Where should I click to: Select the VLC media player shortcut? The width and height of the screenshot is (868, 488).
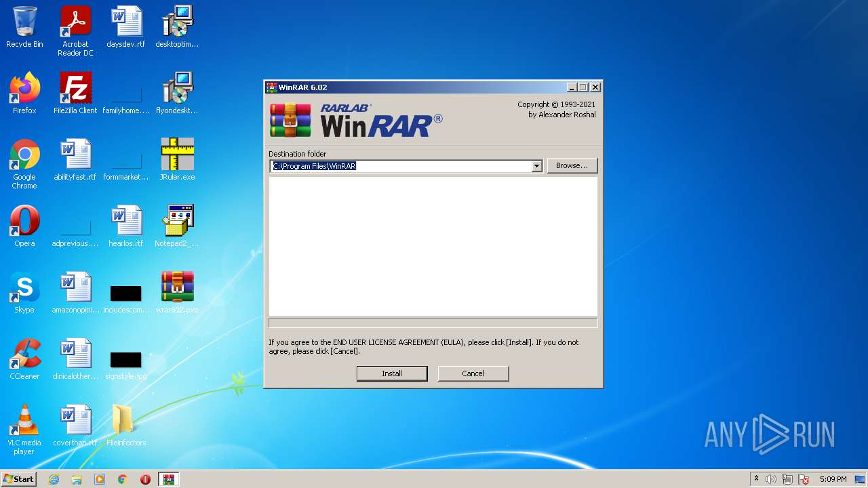(x=24, y=429)
